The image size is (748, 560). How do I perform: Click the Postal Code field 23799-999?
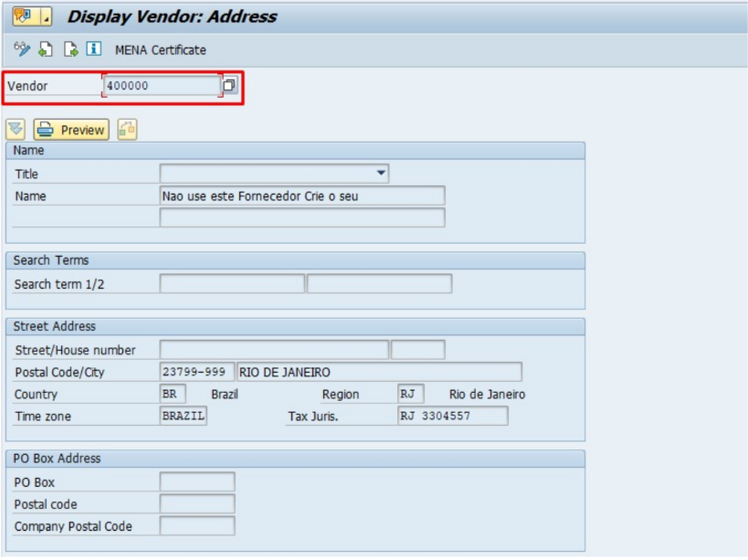(195, 372)
